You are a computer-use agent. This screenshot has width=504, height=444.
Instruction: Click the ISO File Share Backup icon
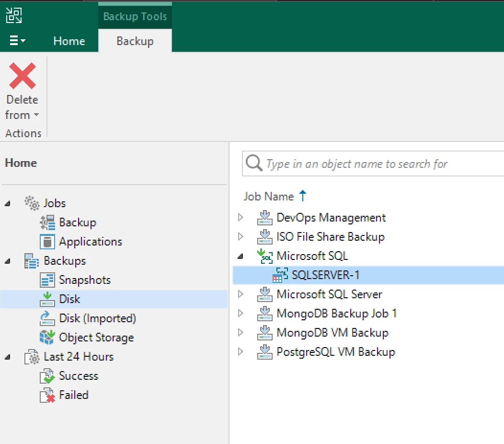(x=265, y=237)
